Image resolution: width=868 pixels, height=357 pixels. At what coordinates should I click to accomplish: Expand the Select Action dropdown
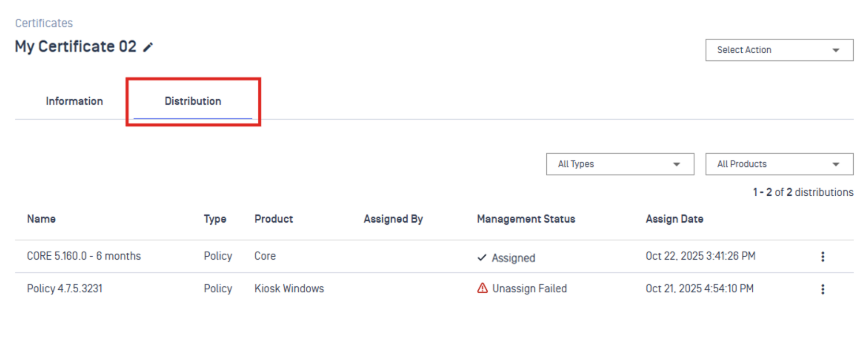click(x=779, y=50)
